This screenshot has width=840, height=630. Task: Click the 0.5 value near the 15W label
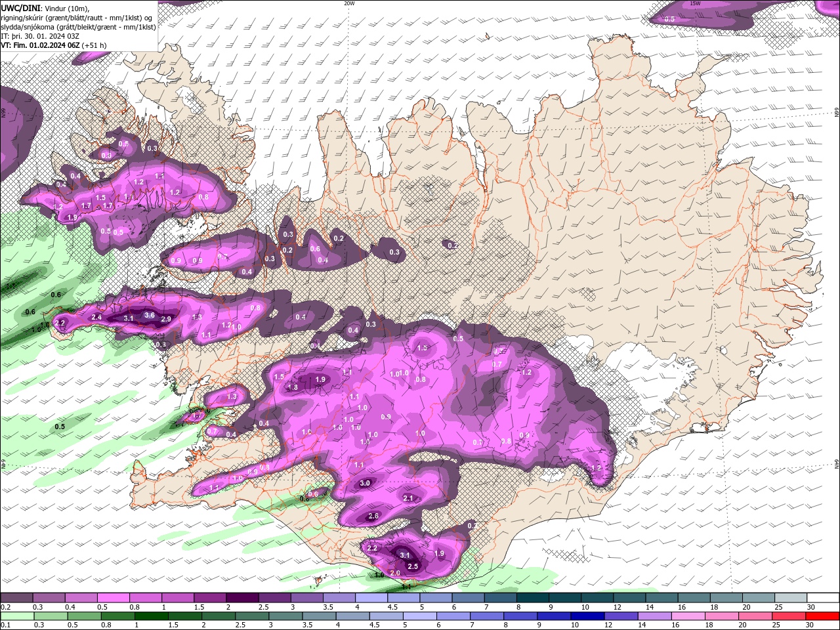[x=669, y=19]
